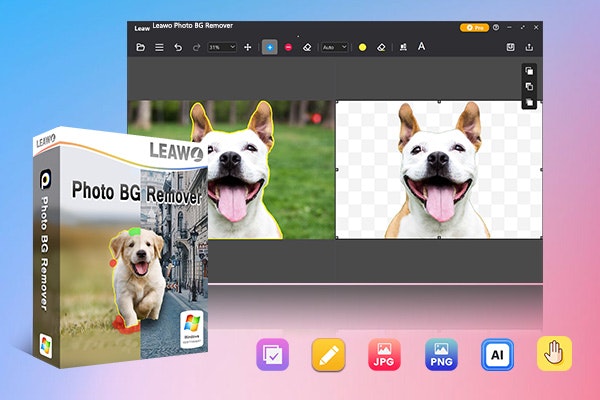The height and width of the screenshot is (400, 600).
Task: Select the outline eraser tool after yellow swatch
Action: pos(381,47)
